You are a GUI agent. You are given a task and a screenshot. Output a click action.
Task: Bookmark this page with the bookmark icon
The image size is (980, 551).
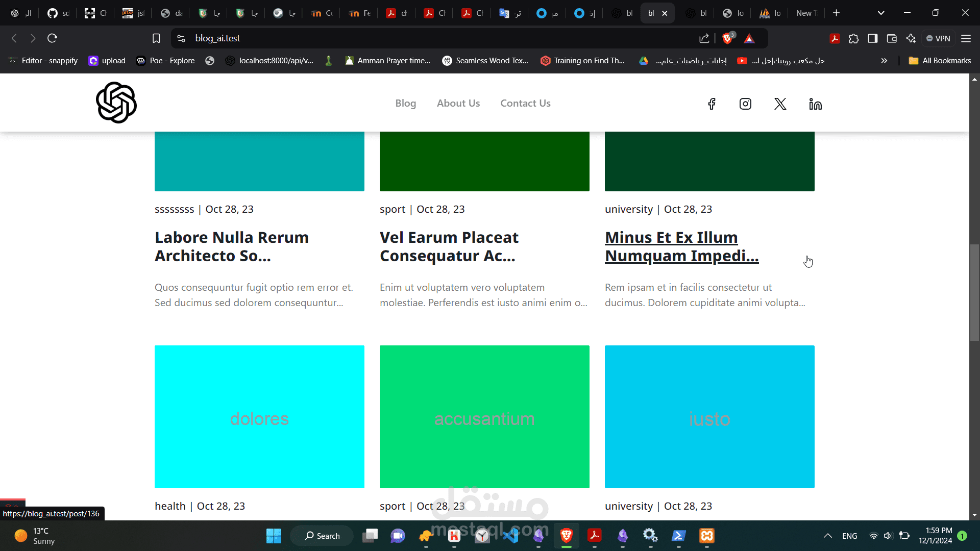[x=156, y=38]
